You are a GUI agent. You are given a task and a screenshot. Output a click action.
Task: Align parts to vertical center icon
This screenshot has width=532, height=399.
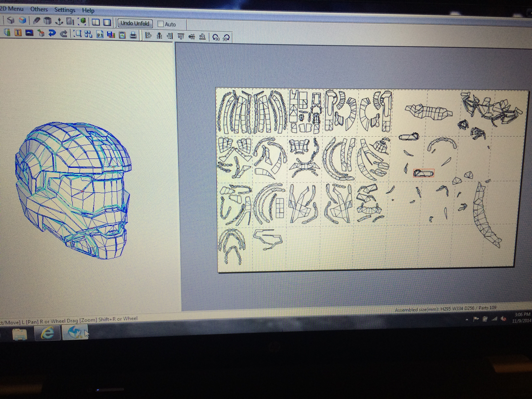tap(192, 37)
